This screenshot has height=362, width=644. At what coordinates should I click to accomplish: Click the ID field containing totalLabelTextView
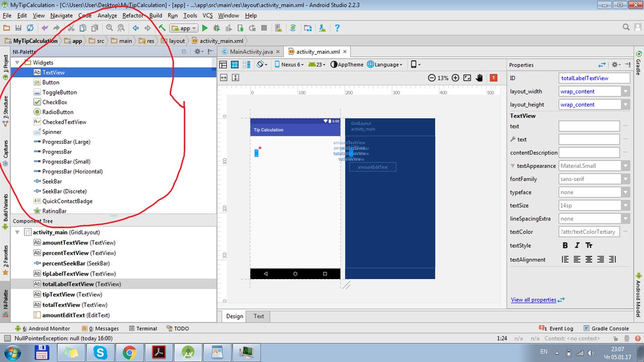click(595, 78)
